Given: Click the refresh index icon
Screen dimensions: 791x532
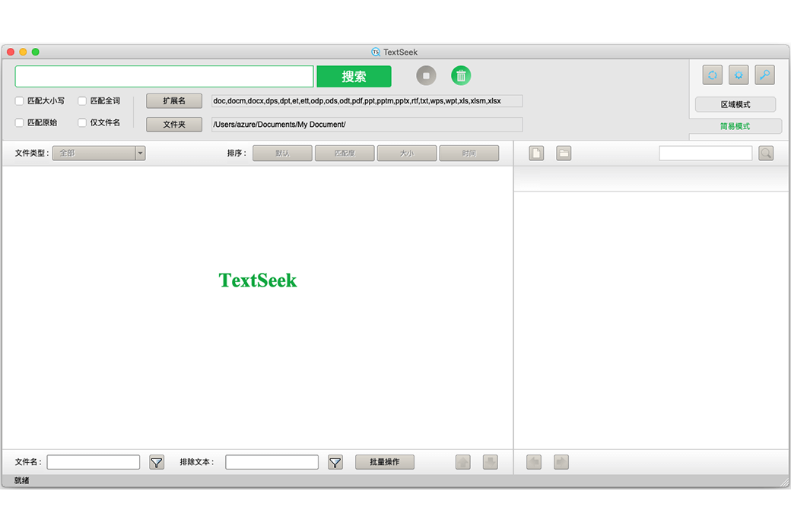Looking at the screenshot, I should (x=713, y=75).
